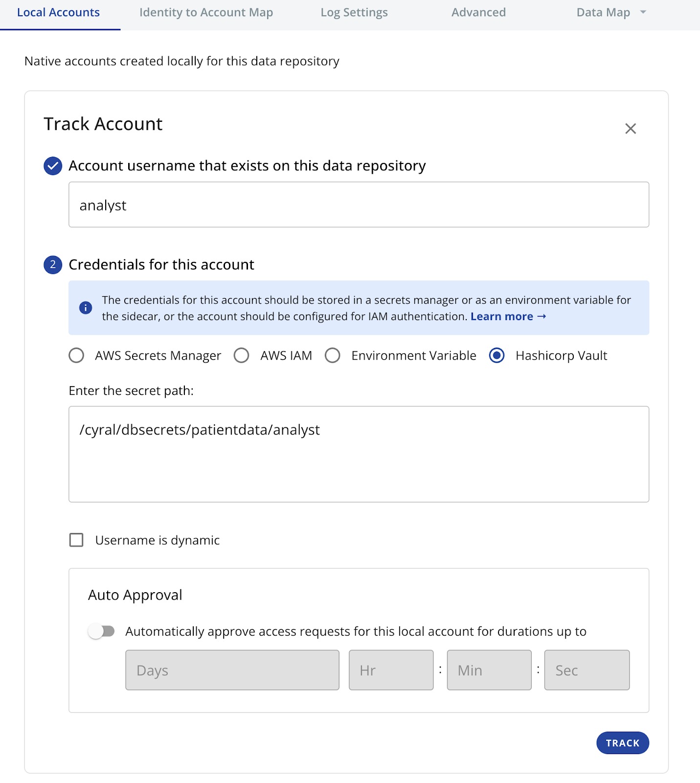Select Hashicorp Vault radio option
700x783 pixels.
[x=497, y=355]
